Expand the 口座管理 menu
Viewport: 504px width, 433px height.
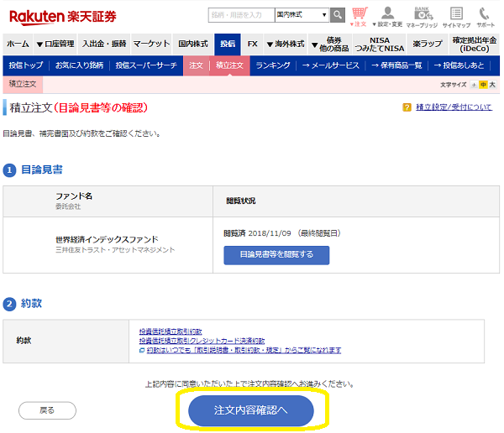coord(55,44)
